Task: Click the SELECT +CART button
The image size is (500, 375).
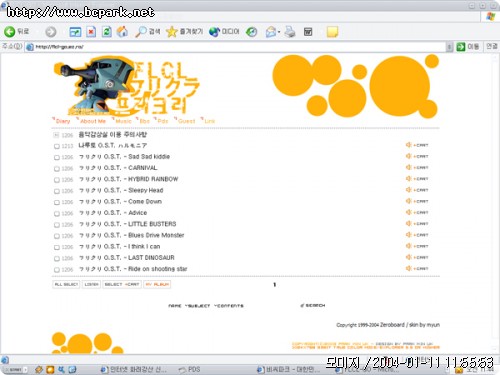Action: coord(122,284)
